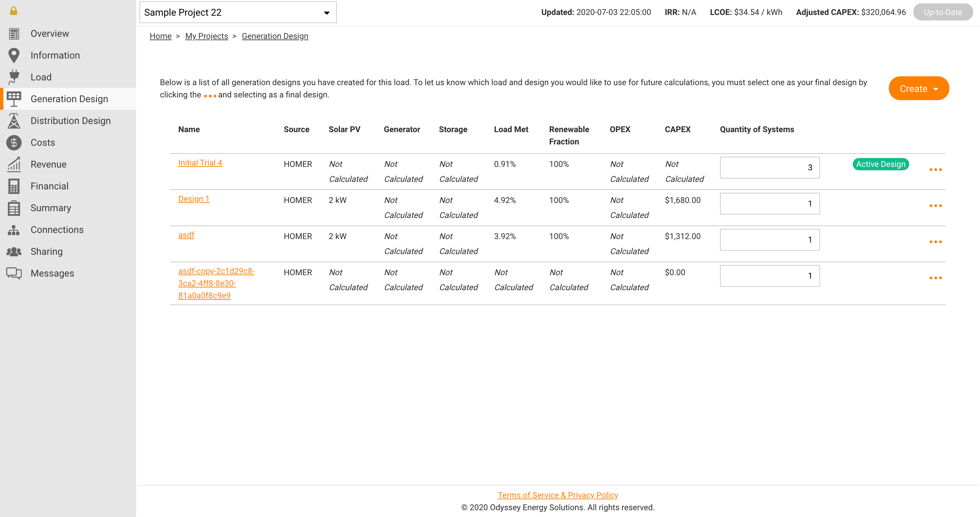Image resolution: width=980 pixels, height=517 pixels.
Task: Click the Financial calculator icon
Action: [14, 186]
